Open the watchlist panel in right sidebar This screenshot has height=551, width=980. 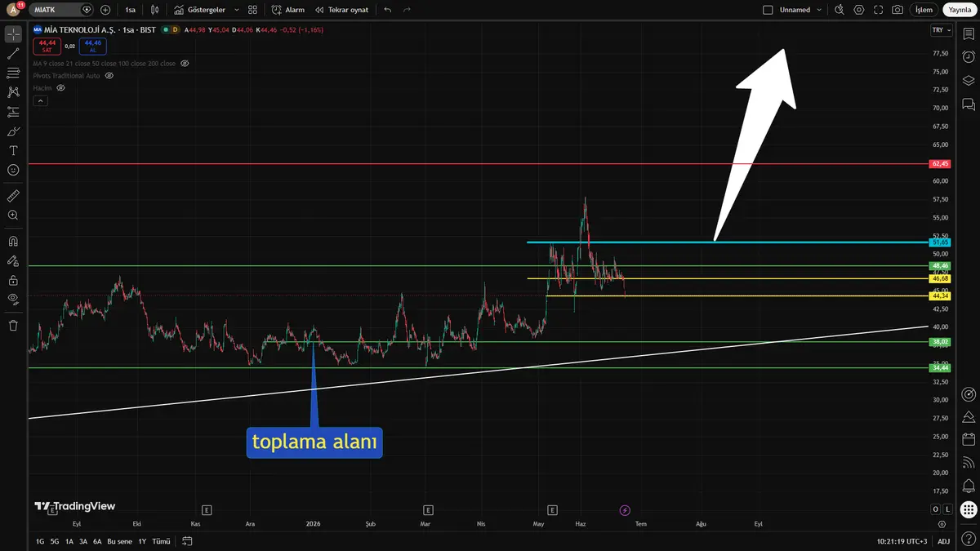pos(969,34)
